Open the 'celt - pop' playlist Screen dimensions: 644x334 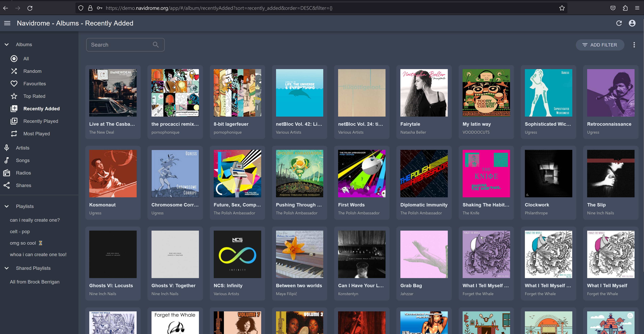click(20, 232)
